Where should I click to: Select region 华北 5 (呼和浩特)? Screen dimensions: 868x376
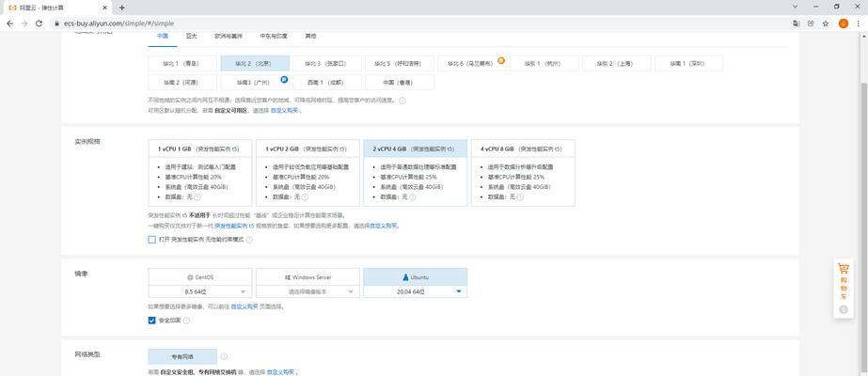pos(399,63)
